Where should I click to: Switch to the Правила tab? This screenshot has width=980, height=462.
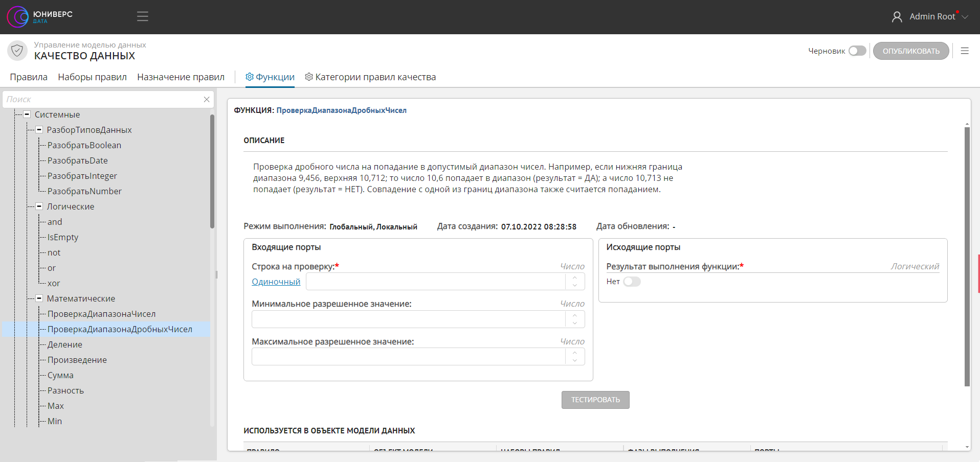(29, 77)
